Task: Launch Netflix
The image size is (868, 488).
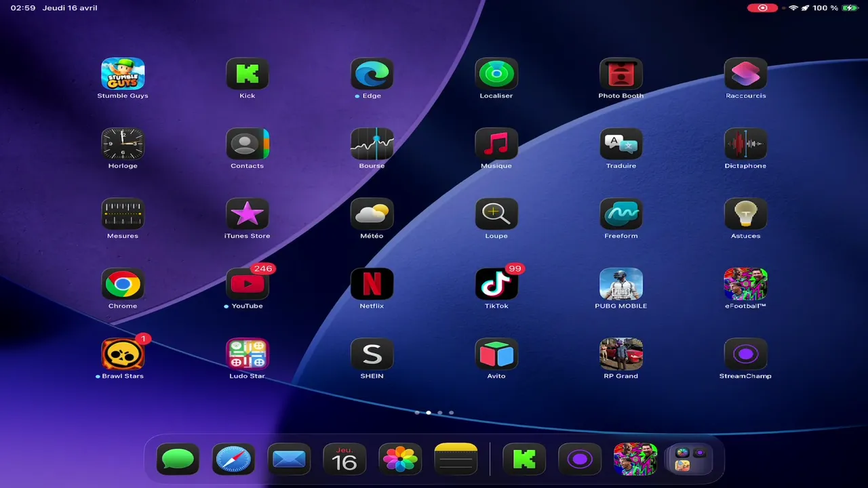Action: click(x=372, y=284)
